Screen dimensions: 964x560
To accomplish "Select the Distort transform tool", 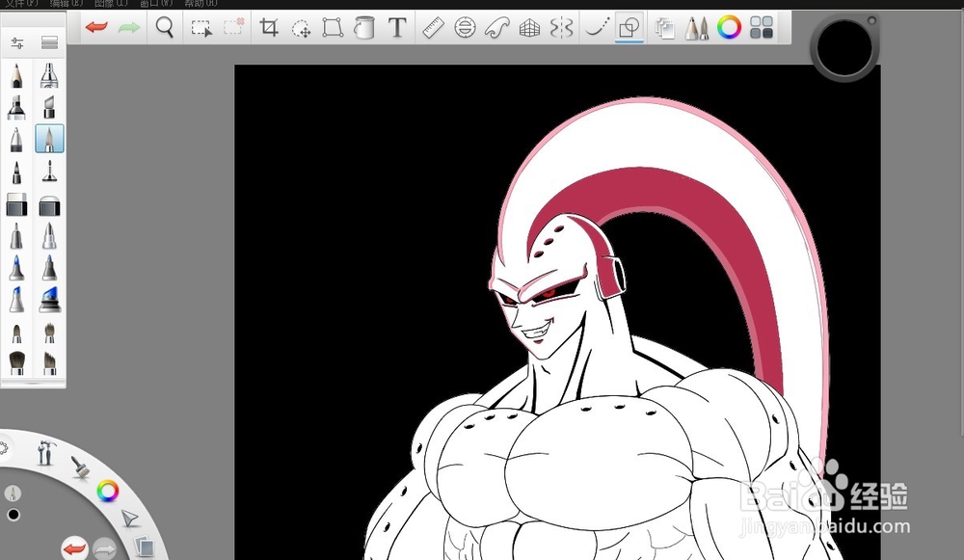I will tap(333, 27).
